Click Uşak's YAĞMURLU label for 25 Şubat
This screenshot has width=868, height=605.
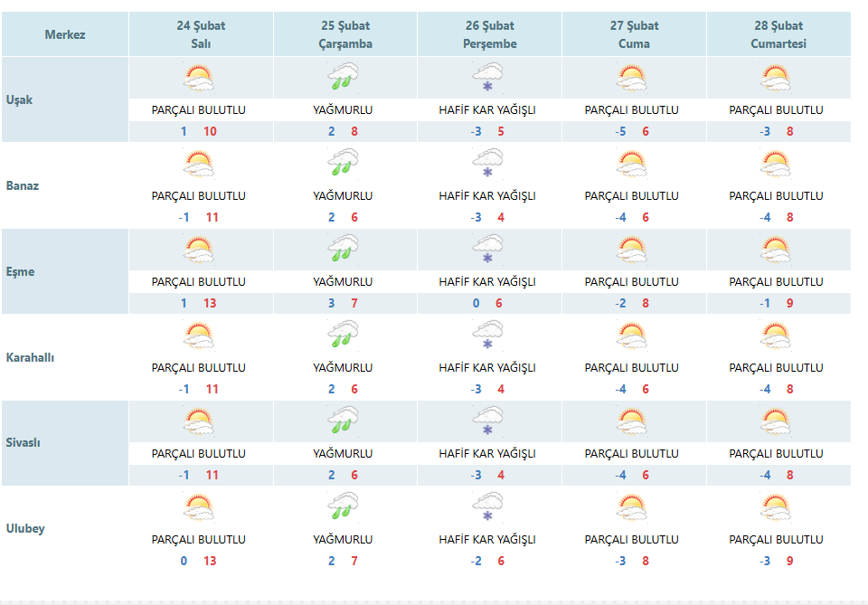[343, 109]
